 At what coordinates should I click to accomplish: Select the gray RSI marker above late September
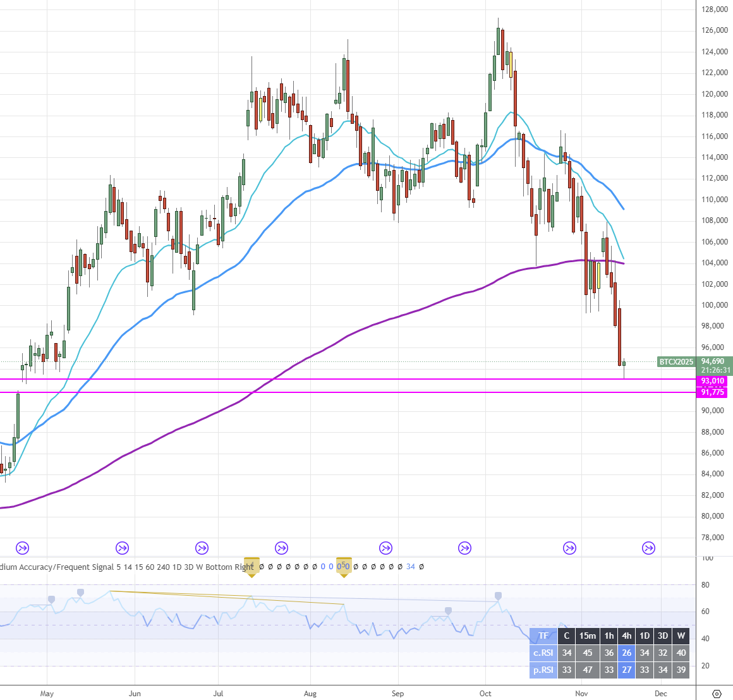coord(448,611)
